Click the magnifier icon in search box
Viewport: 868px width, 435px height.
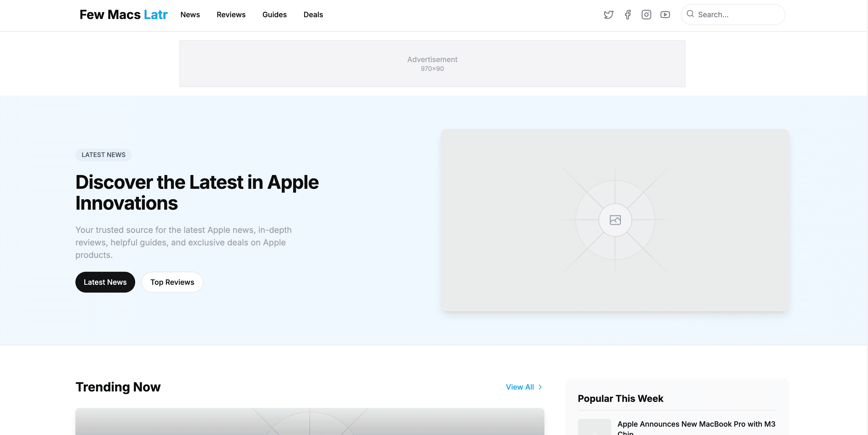(x=690, y=14)
